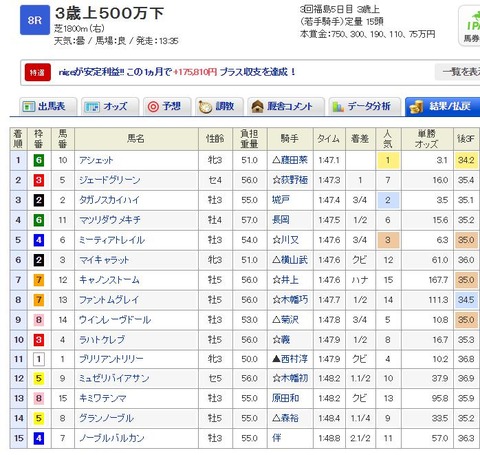Click the blue 8R race badge
The image size is (480, 455).
coord(35,20)
